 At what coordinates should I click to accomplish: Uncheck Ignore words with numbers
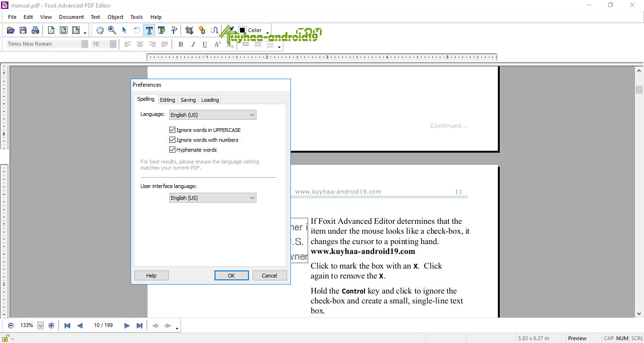pos(172,140)
